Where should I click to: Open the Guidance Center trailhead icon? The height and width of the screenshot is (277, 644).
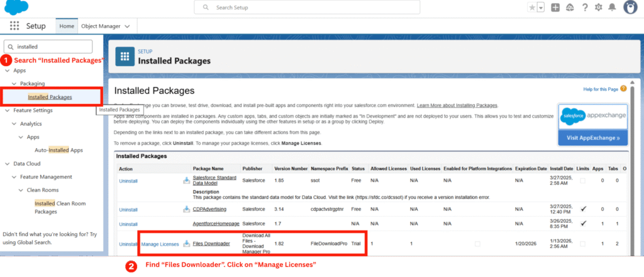point(570,8)
